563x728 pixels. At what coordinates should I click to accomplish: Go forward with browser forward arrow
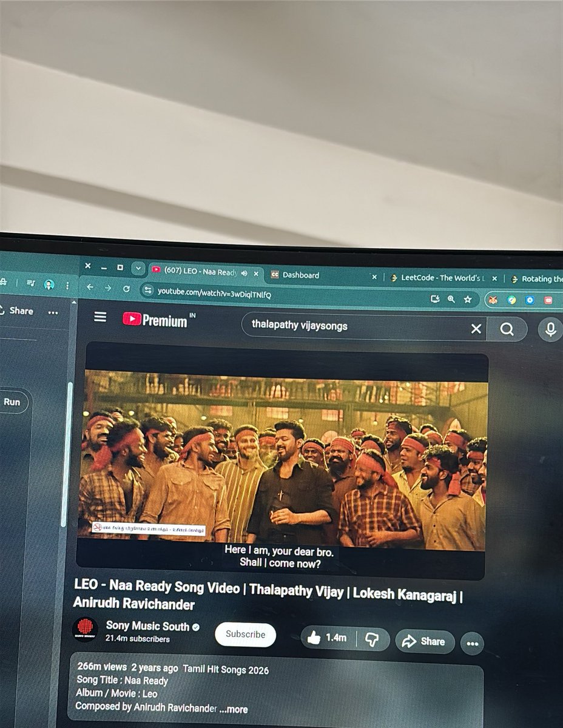108,288
